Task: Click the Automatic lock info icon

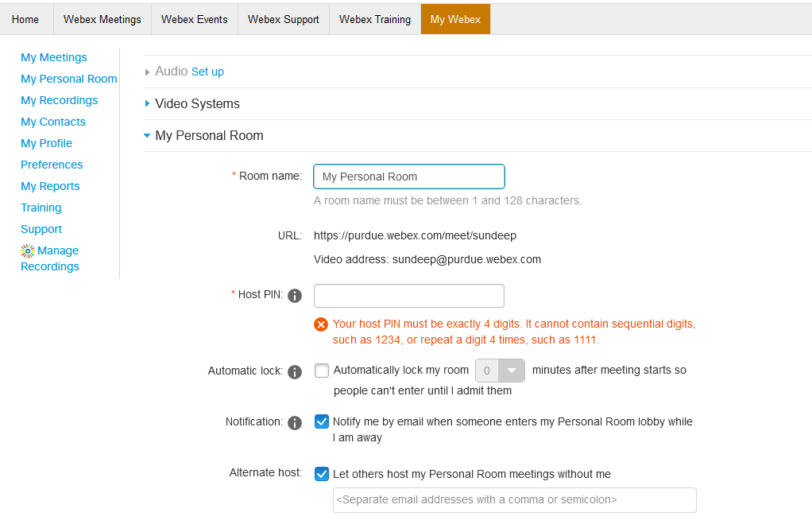Action: click(x=295, y=371)
